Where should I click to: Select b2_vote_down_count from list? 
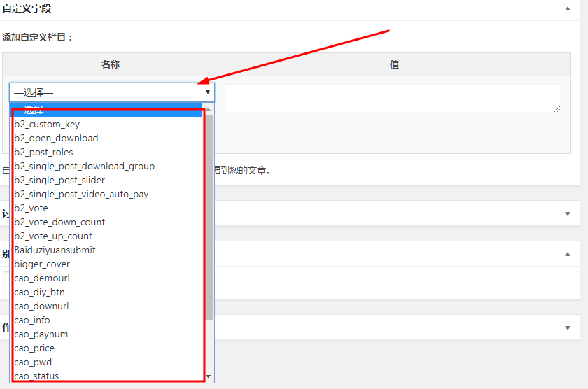(59, 222)
